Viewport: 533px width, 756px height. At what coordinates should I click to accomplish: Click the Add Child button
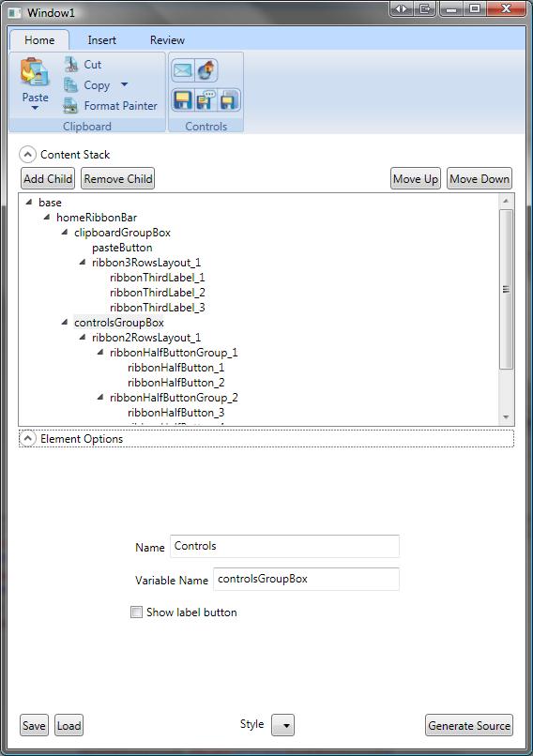48,179
